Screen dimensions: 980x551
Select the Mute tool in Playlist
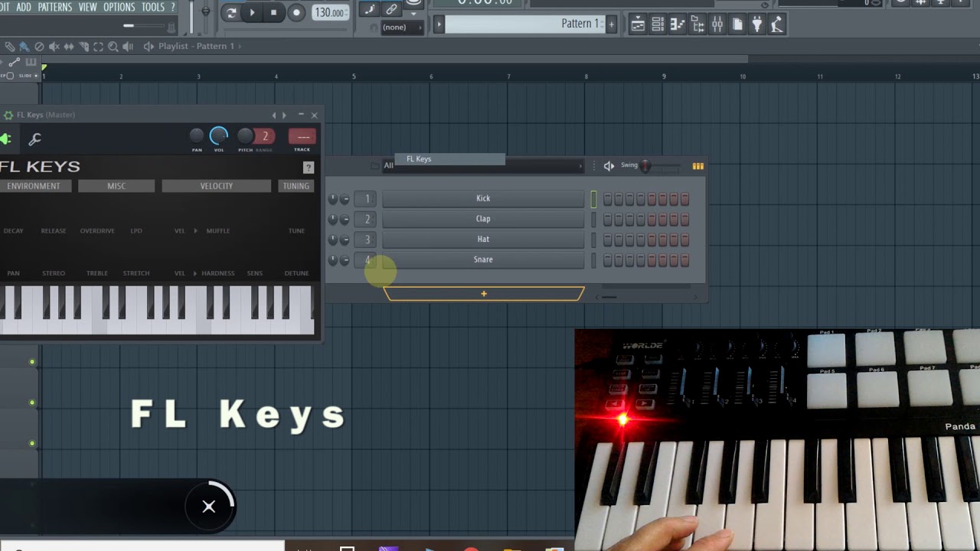tap(54, 47)
